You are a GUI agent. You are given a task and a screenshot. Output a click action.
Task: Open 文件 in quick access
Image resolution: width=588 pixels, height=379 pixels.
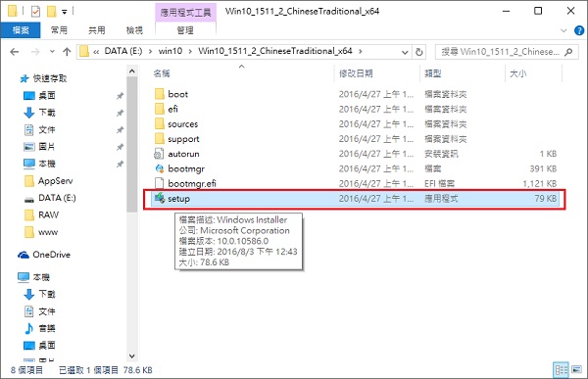[x=39, y=129]
